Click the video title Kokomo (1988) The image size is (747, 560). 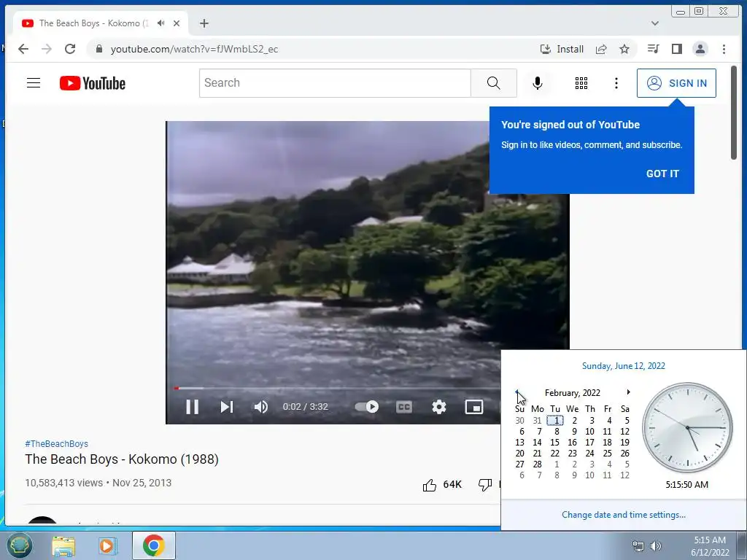click(x=122, y=459)
